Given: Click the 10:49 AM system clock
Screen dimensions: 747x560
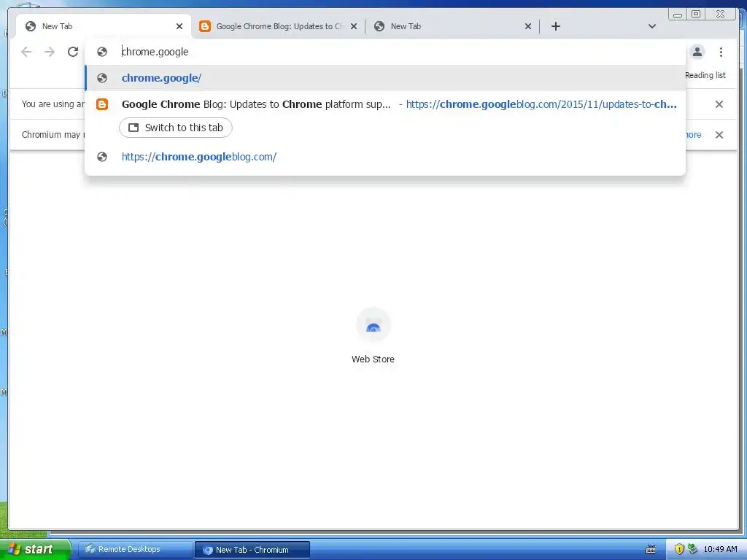Looking at the screenshot, I should click(720, 550).
